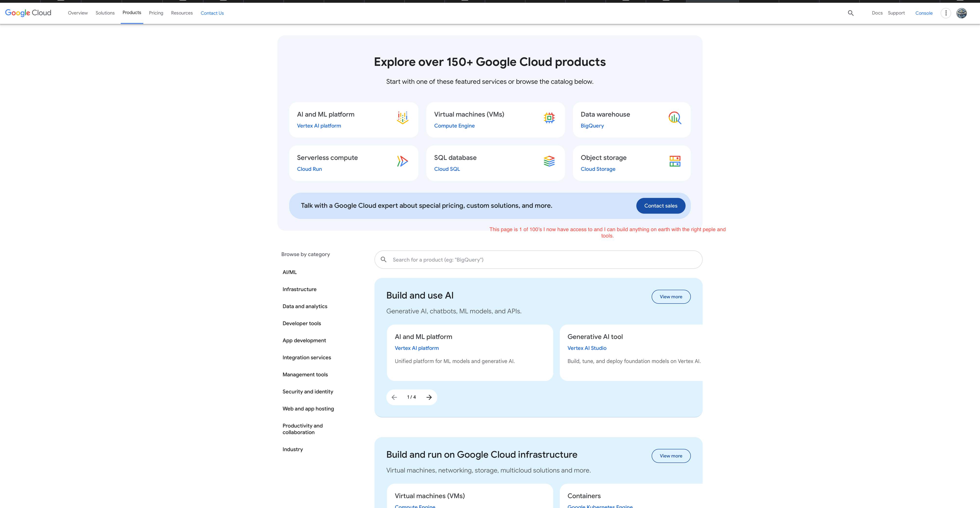Click the Vertex AI platform icon
The width and height of the screenshot is (980, 508).
[402, 118]
